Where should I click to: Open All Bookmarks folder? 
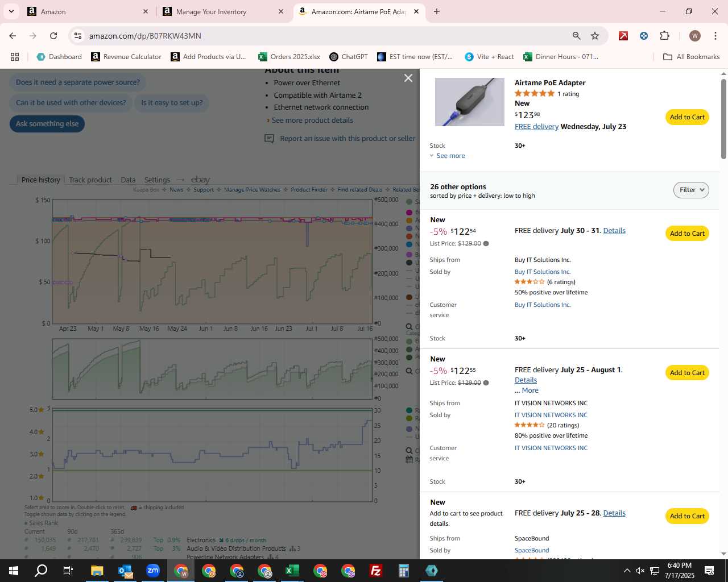(692, 57)
